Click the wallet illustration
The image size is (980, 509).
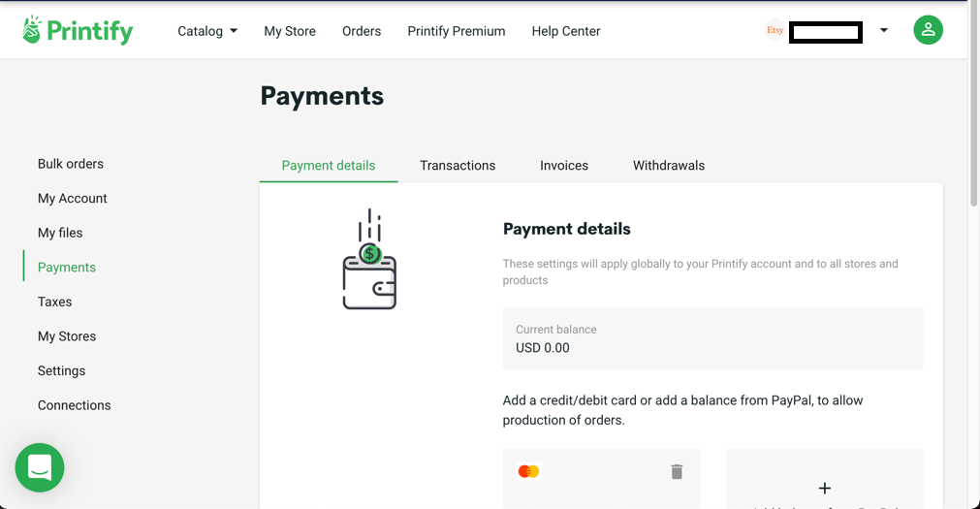369,259
